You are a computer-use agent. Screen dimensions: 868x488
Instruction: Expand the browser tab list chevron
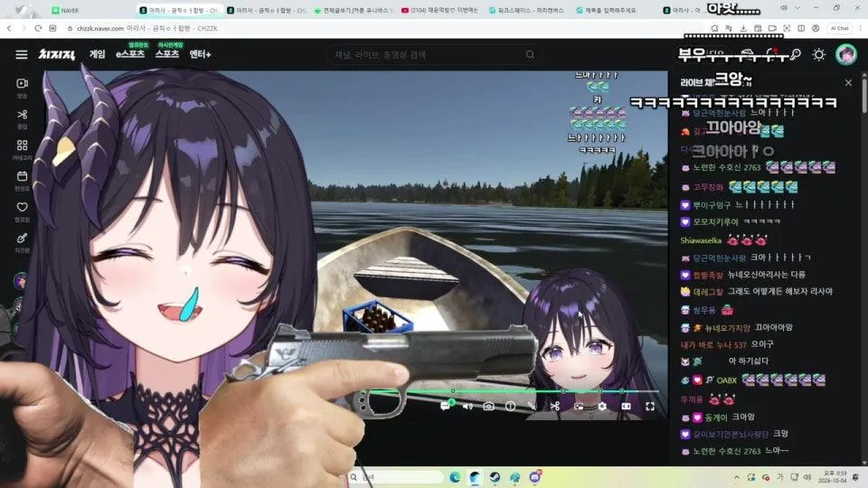click(x=797, y=8)
